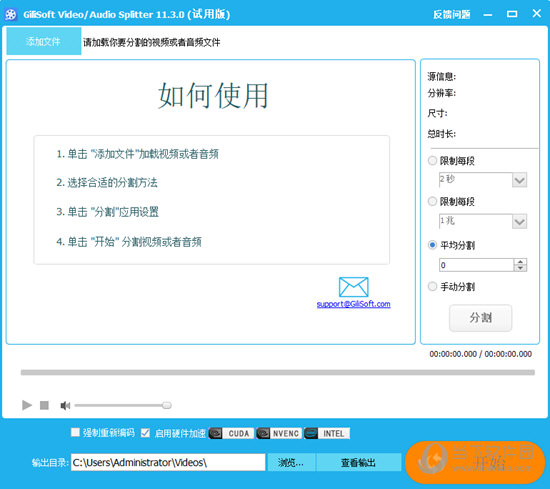The image size is (550, 489).
Task: Click the 总时长 label
Action: click(x=441, y=133)
